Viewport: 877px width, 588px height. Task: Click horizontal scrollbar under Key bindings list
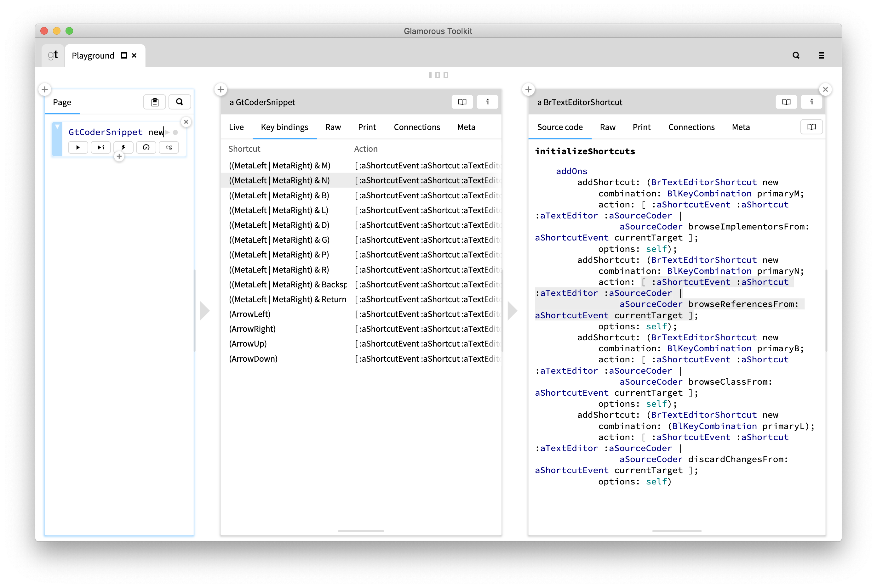point(361,531)
